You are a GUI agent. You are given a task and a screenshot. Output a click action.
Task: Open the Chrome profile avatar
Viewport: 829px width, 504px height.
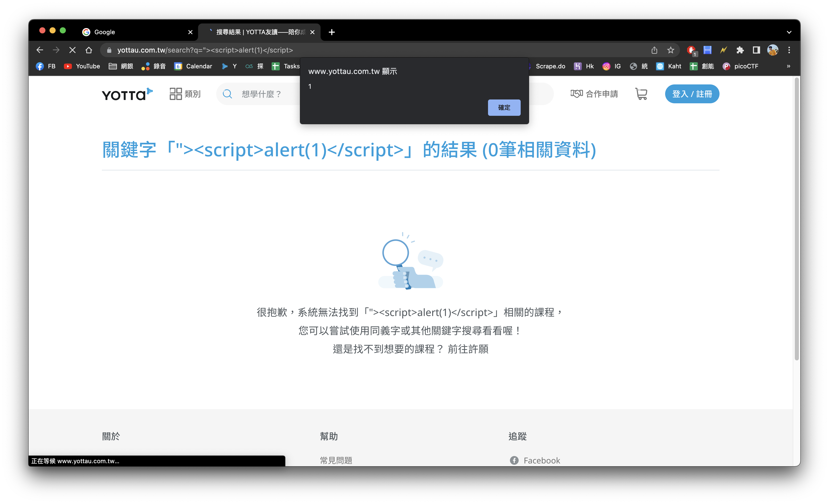(x=773, y=50)
